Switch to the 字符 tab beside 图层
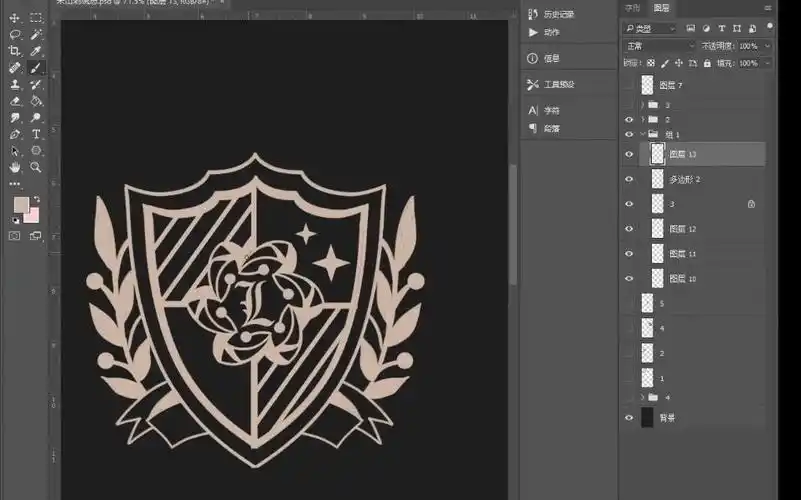 click(633, 8)
